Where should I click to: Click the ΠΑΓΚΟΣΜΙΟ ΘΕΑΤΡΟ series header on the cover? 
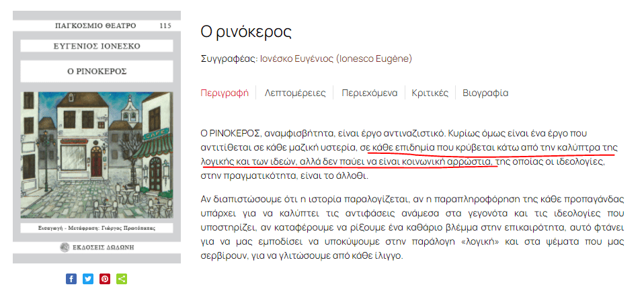coord(95,26)
